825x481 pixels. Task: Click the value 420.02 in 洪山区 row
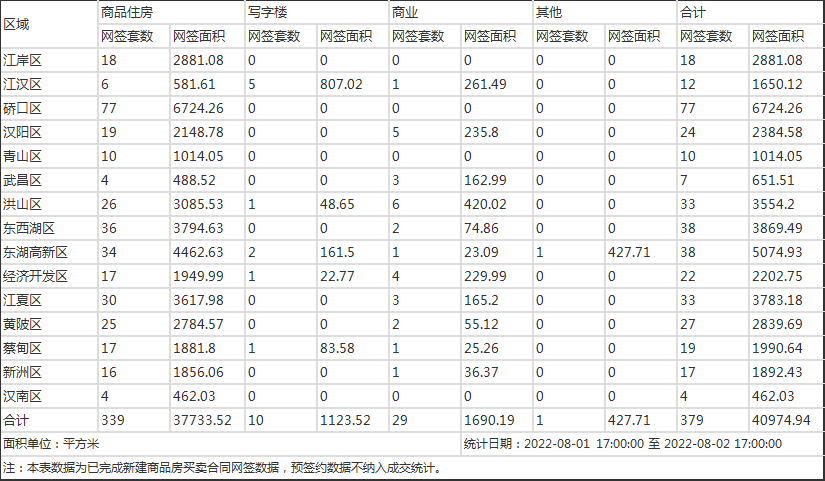[485, 204]
